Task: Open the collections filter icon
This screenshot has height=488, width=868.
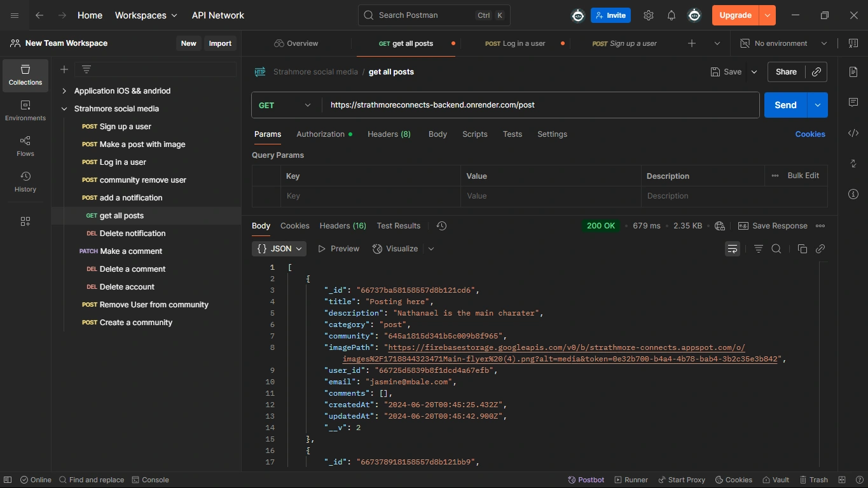Action: (x=86, y=69)
